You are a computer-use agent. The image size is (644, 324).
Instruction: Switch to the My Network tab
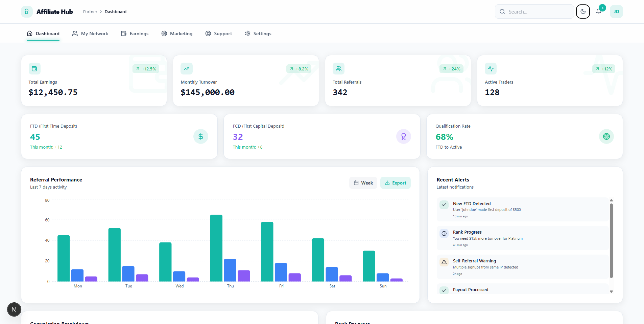[90, 34]
